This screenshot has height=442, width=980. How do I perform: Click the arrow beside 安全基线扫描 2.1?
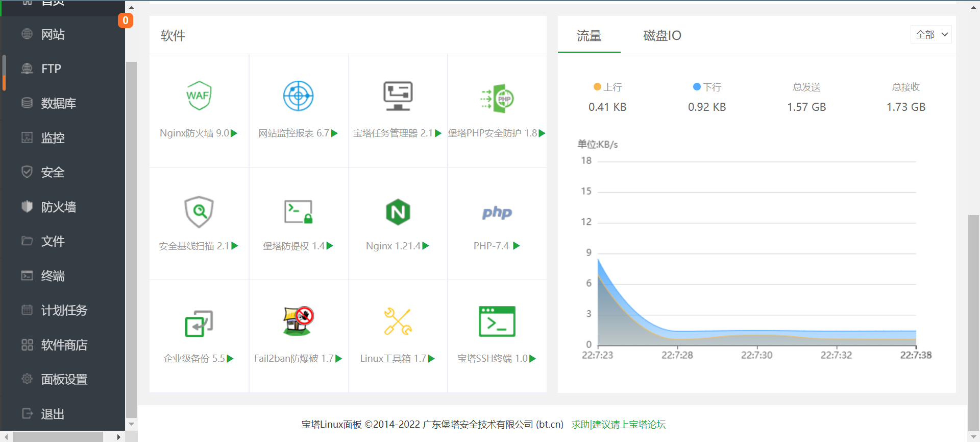[x=235, y=246]
